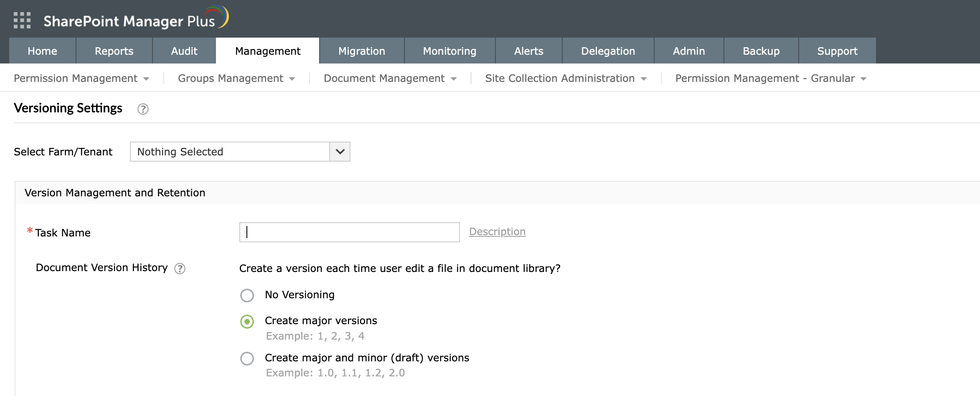Open help icon beside Document Version History

pos(180,269)
